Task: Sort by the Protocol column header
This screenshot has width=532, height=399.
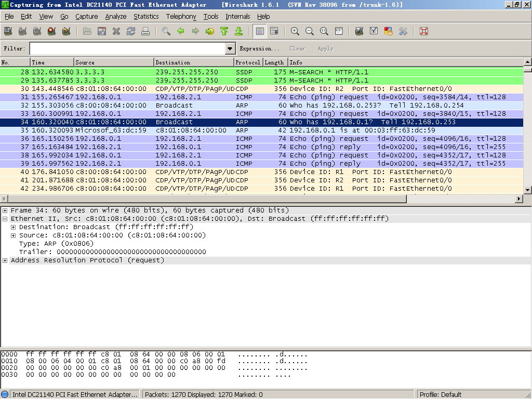Action: pos(248,62)
